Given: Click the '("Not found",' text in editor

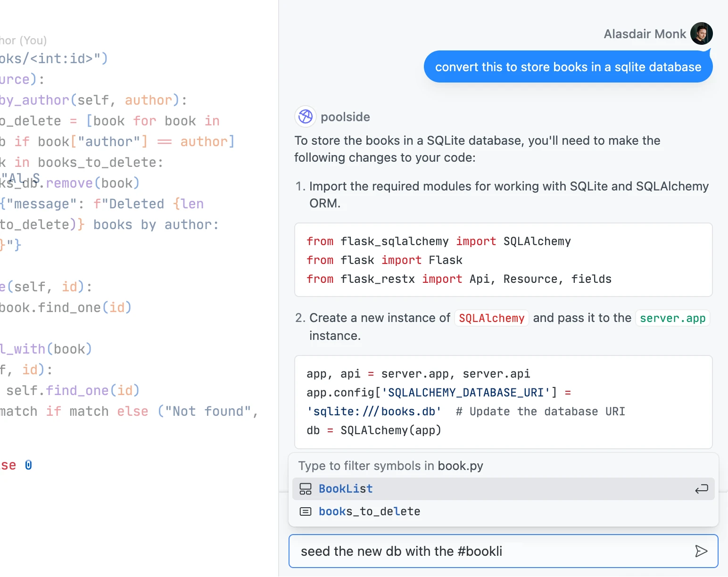Looking at the screenshot, I should click(207, 411).
